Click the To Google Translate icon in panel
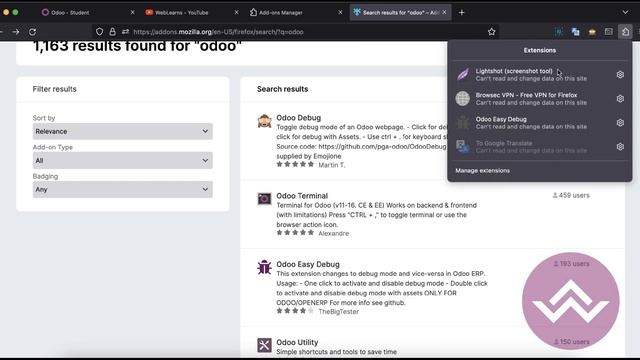640x360 pixels. pyautogui.click(x=463, y=147)
